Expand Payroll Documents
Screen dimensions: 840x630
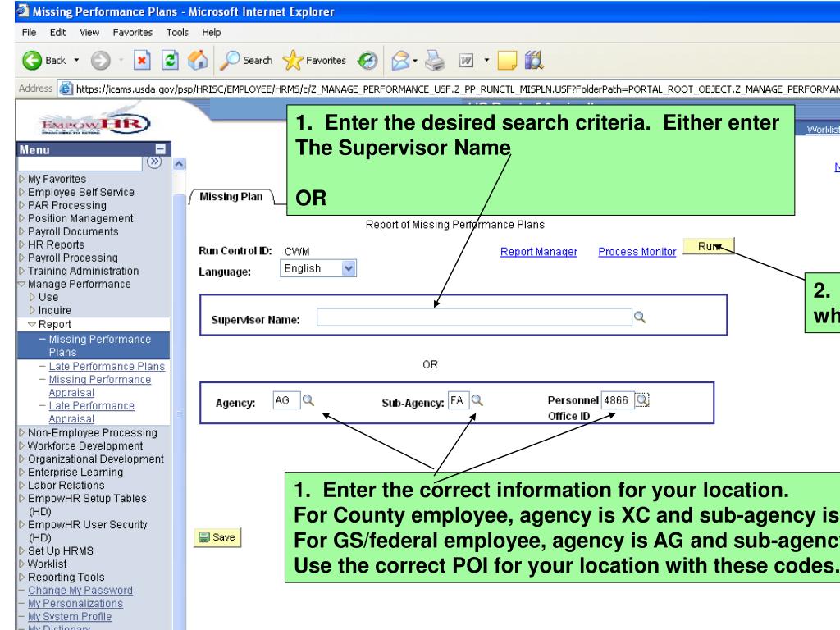click(x=73, y=231)
